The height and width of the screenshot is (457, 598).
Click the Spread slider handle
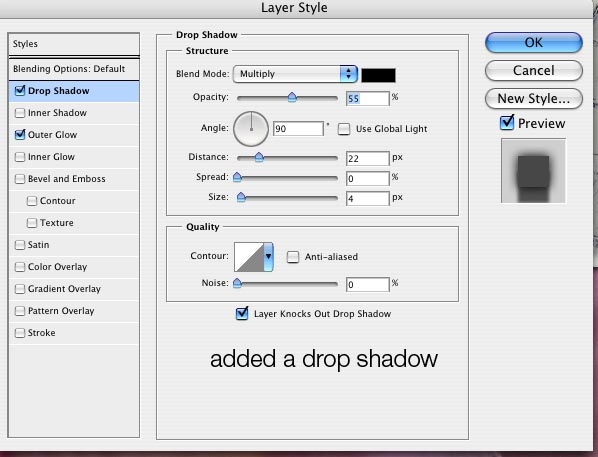click(237, 177)
